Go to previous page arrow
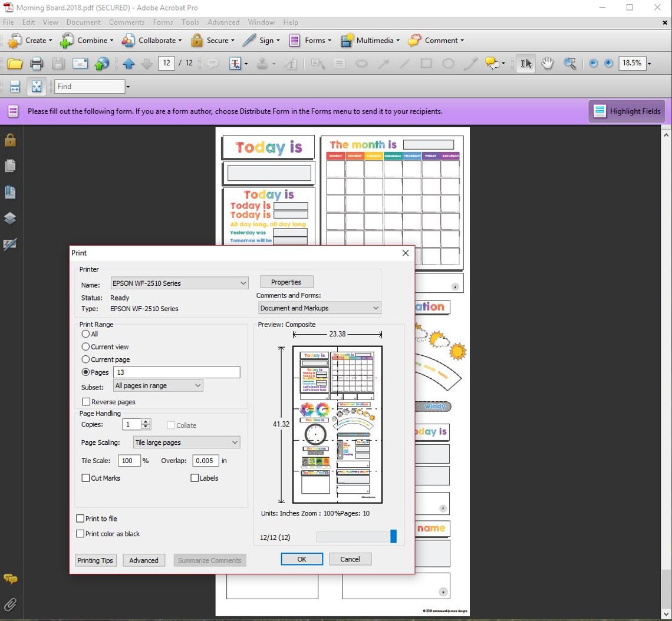Viewport: 672px width, 621px height. 129,64
